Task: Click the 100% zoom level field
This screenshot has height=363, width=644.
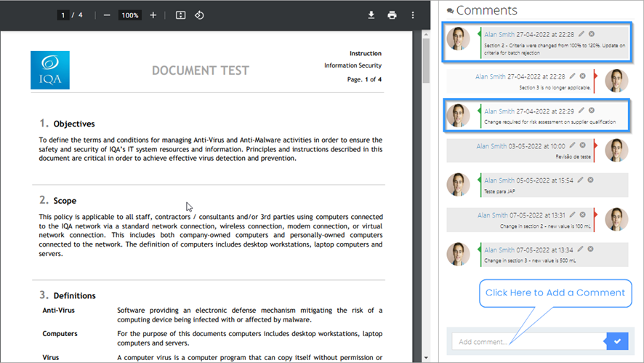Action: click(x=130, y=15)
